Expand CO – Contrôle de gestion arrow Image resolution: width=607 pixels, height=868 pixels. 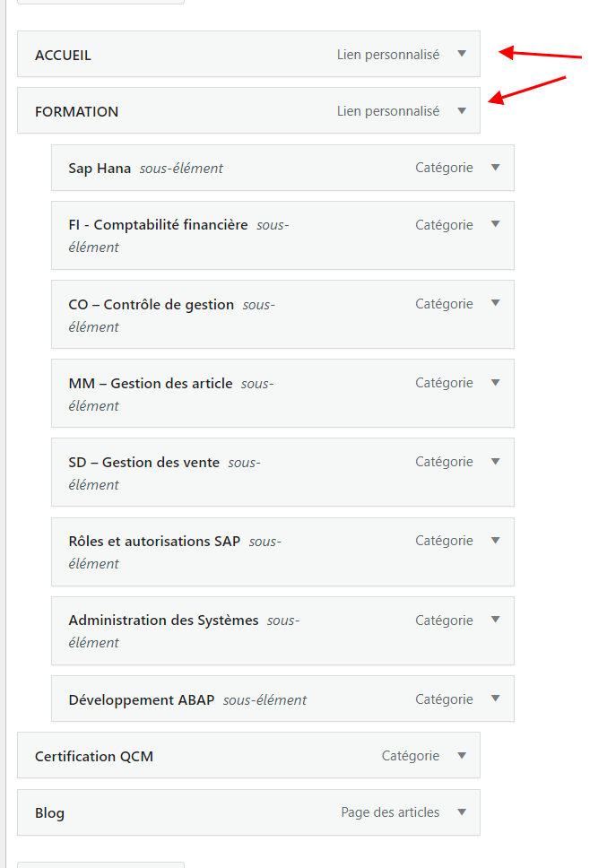pos(496,304)
